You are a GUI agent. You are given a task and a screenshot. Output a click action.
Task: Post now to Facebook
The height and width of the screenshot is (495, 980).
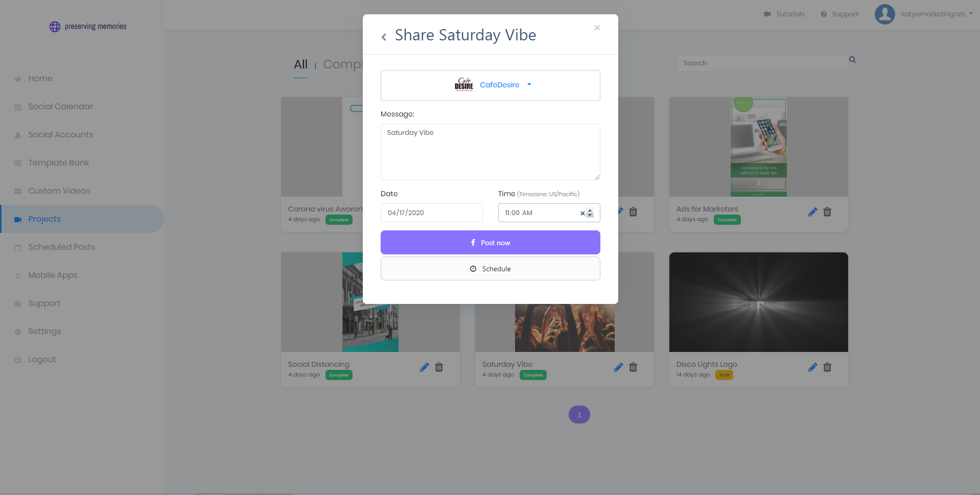[x=490, y=242]
